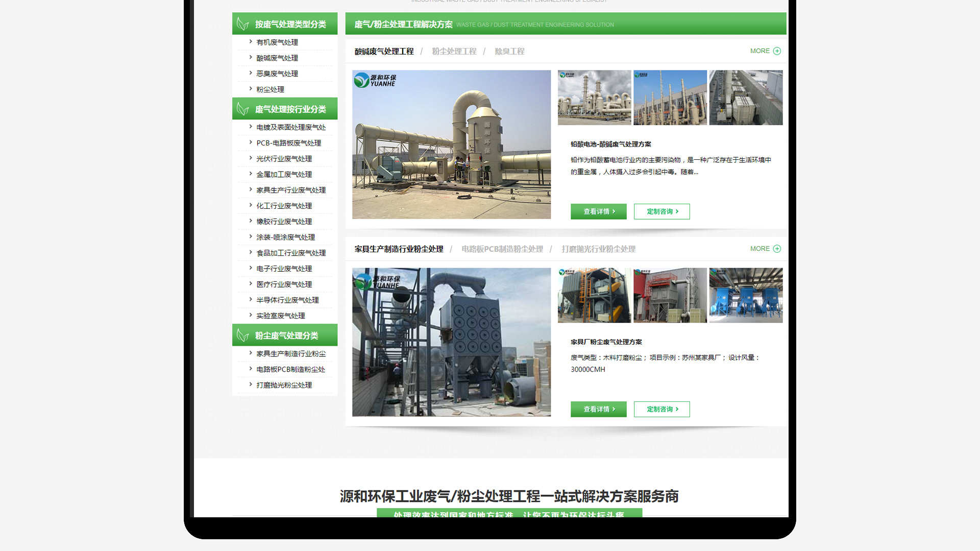Select 食品加工行业废气处理 category

pos(291,253)
